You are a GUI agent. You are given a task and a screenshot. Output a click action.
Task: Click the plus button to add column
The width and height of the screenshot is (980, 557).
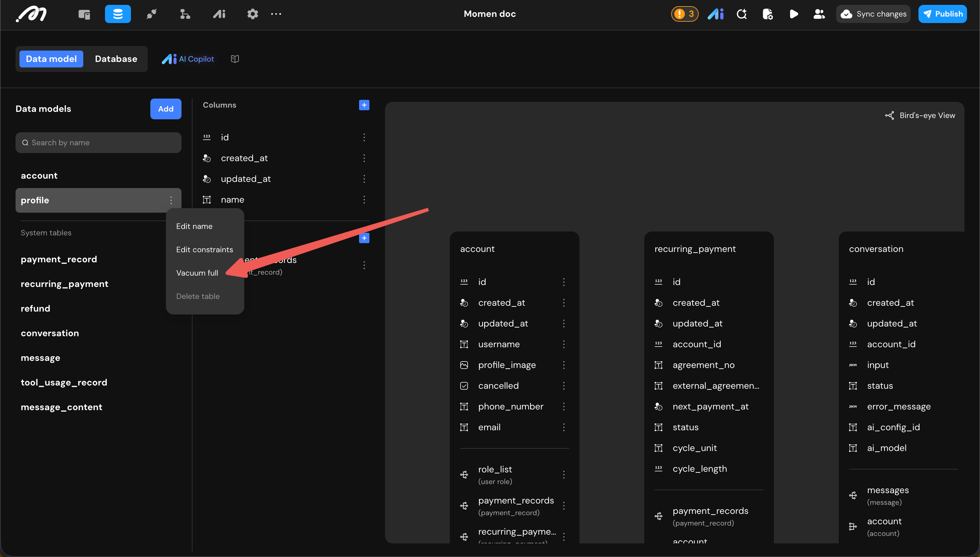click(x=364, y=105)
